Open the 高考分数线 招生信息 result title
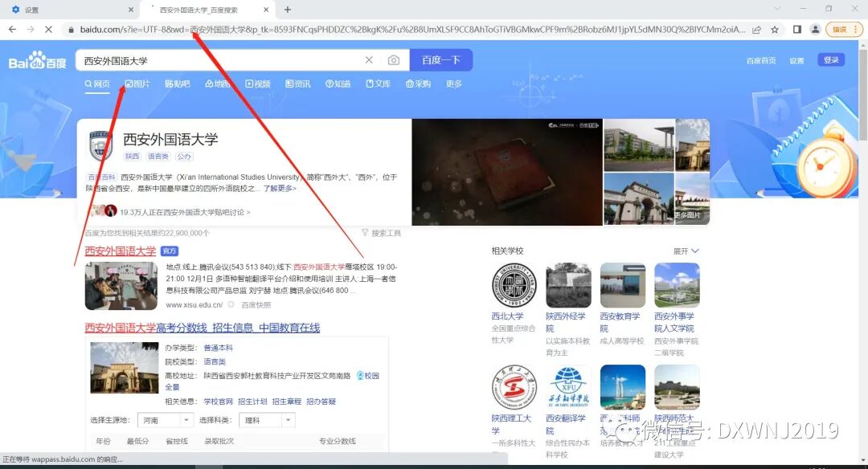Viewport: 868px width, 469px height. point(202,328)
